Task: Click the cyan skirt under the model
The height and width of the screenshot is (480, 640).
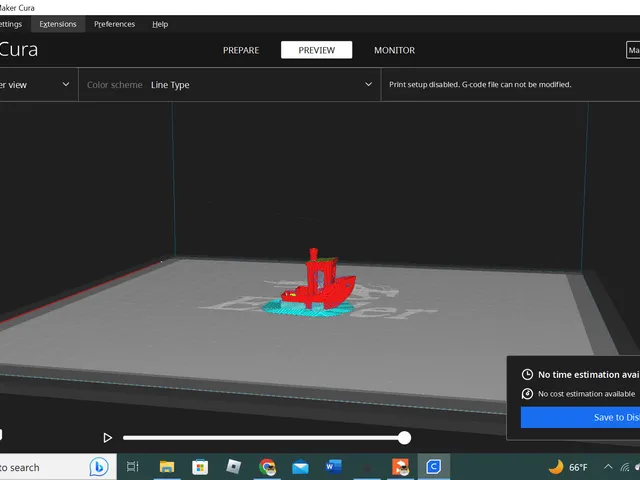Action: tap(307, 309)
